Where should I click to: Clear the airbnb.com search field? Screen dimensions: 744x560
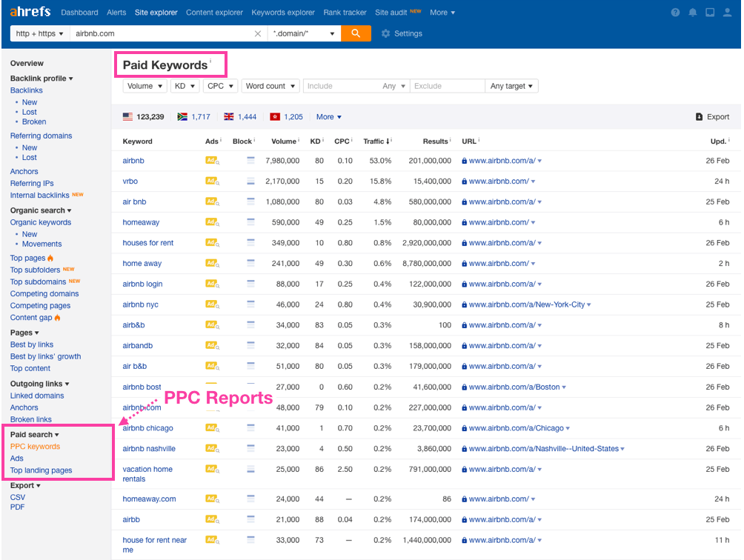click(x=258, y=33)
